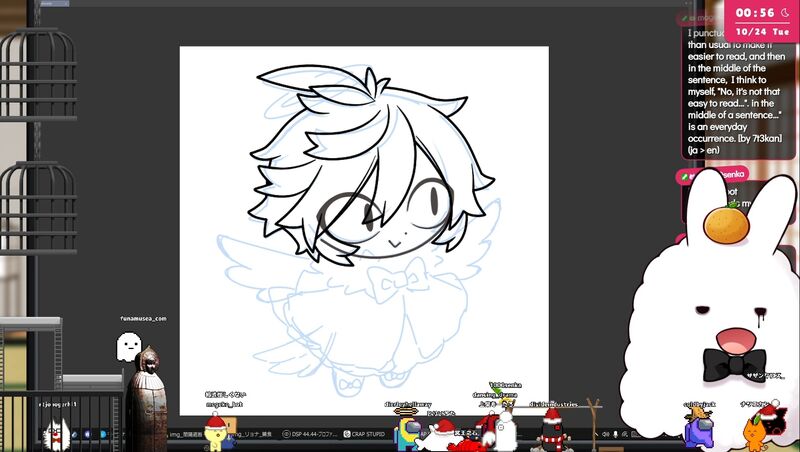800x452 pixels.
Task: Click the white cat avatar with red bow
Action: [56, 435]
